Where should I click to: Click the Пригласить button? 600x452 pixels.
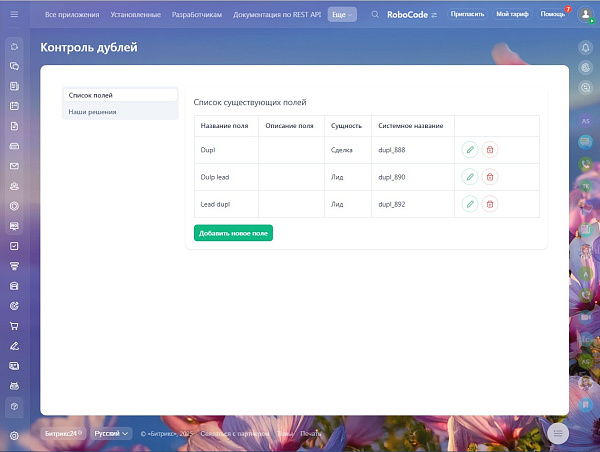click(x=467, y=14)
